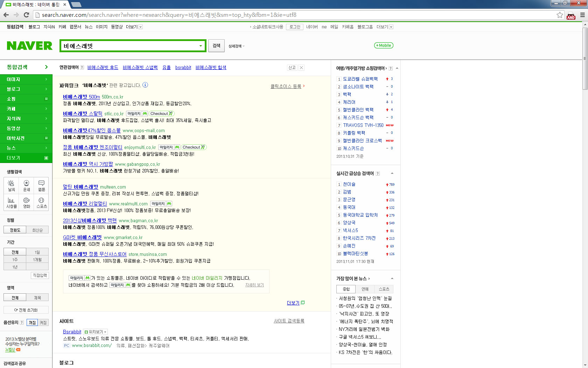
Task: Click 마일리지 badge on 엔조이멀티 ad
Action: pos(169,147)
